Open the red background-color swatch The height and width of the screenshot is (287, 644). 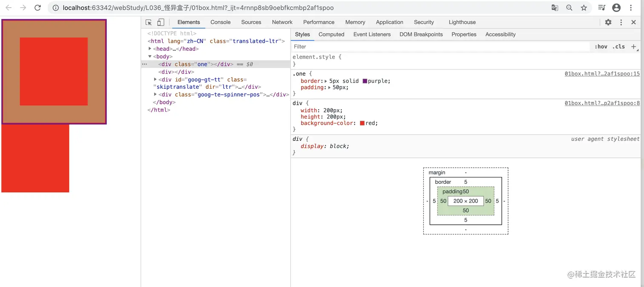[x=362, y=123]
